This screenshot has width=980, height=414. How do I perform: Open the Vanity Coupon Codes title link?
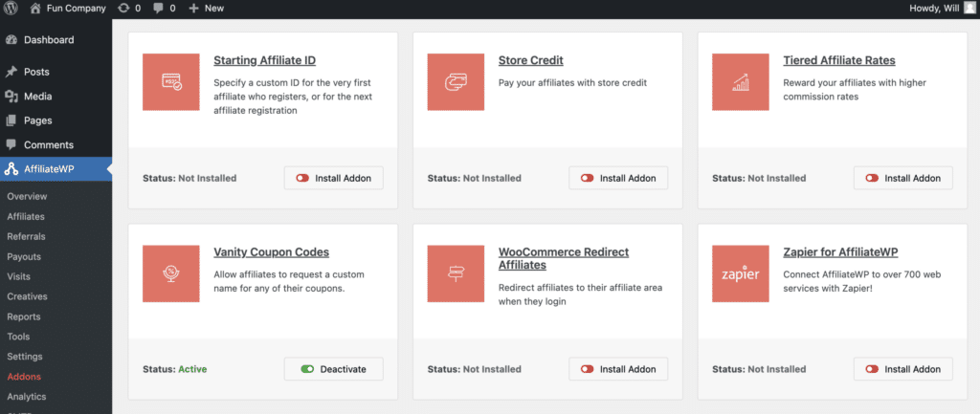click(271, 252)
